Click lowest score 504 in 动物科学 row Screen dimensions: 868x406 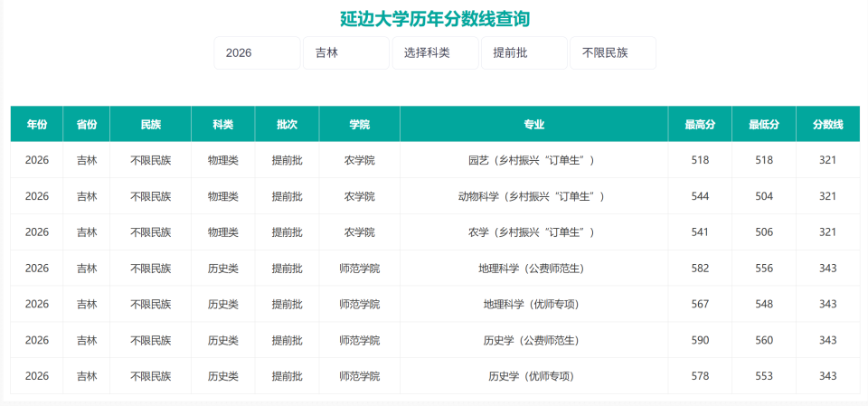[x=764, y=196]
